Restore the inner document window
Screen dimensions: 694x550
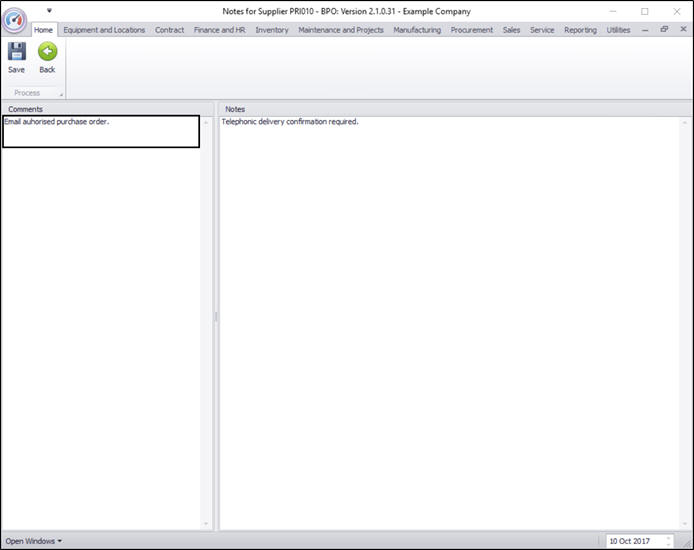tap(664, 29)
